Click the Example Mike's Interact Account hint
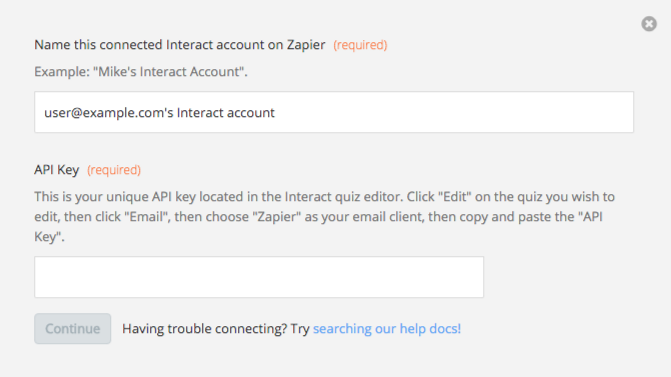Viewport: 671px width, 377px height. click(x=141, y=71)
